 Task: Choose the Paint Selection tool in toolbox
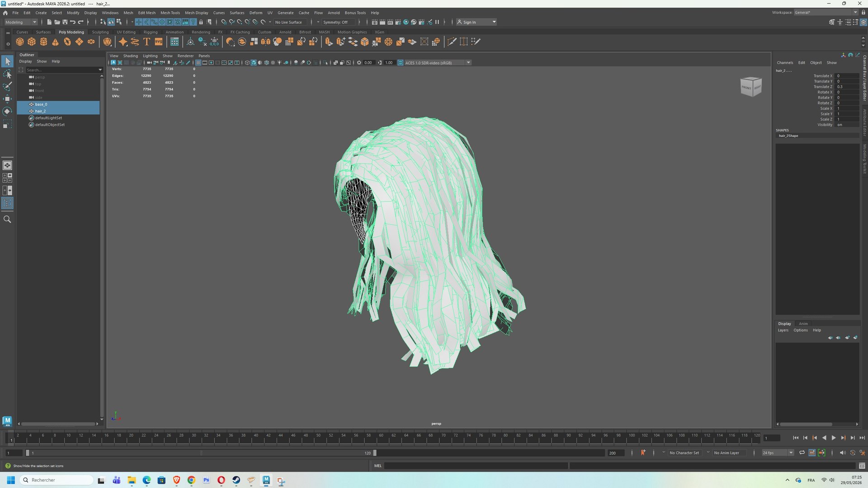7,86
